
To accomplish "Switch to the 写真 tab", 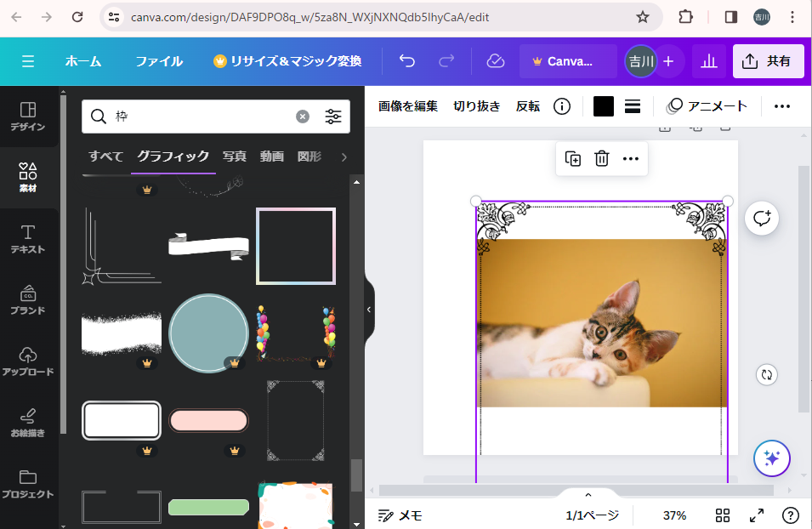I will 235,156.
